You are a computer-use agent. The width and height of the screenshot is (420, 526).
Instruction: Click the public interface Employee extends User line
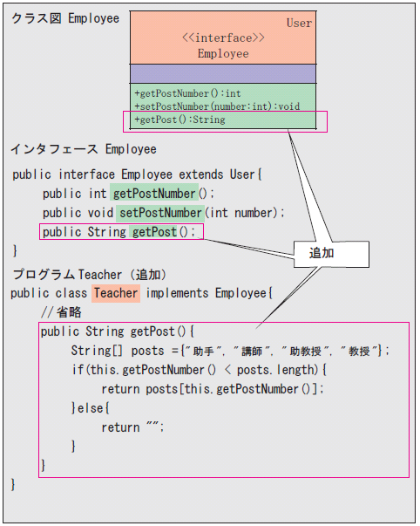pos(137,174)
